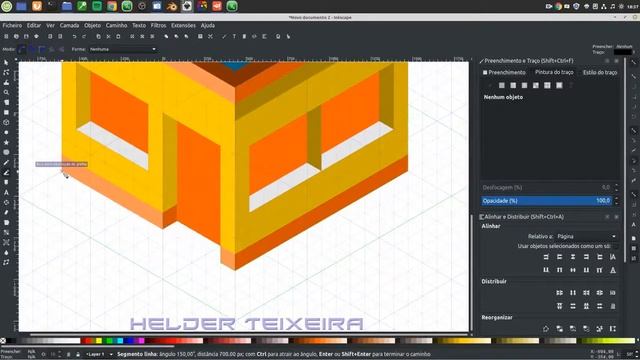Viewport: 640px width, 360px height.
Task: Toggle the BSpline path mode button
Action: point(42,49)
